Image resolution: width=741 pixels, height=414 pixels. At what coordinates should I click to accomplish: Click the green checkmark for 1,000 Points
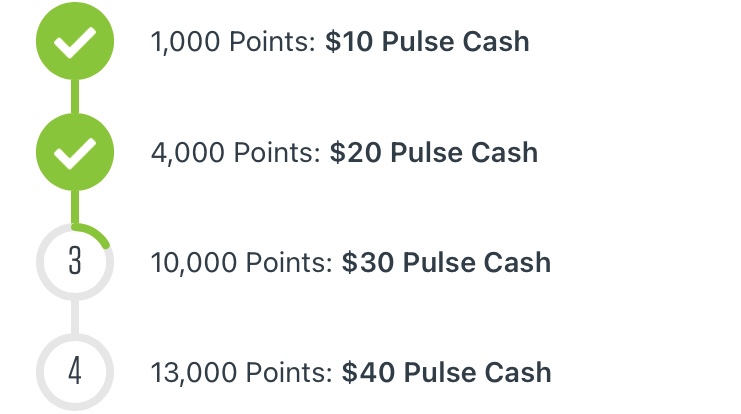(x=75, y=42)
